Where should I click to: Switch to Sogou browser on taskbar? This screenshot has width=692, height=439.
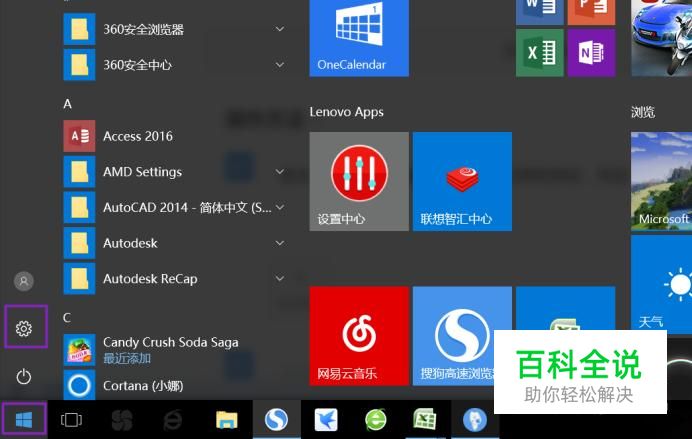(276, 420)
